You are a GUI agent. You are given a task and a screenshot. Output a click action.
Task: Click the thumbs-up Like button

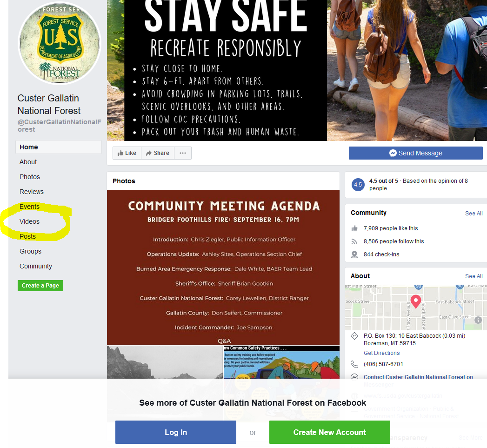pyautogui.click(x=127, y=153)
